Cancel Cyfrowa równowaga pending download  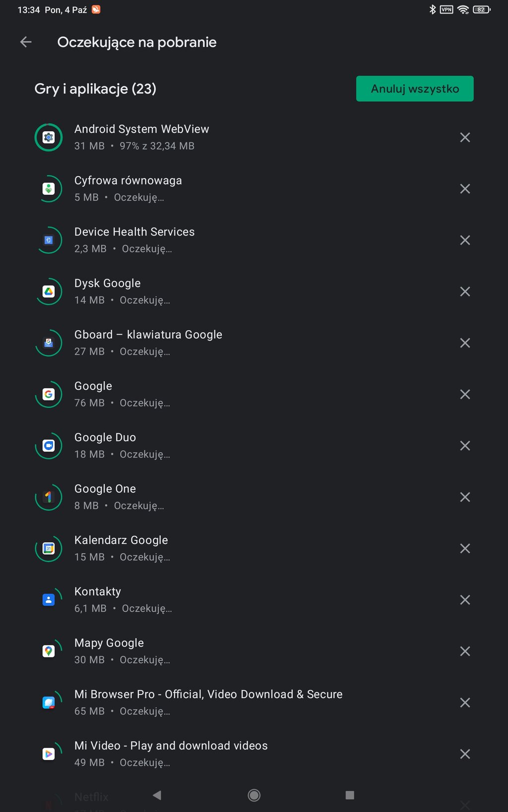pyautogui.click(x=465, y=189)
